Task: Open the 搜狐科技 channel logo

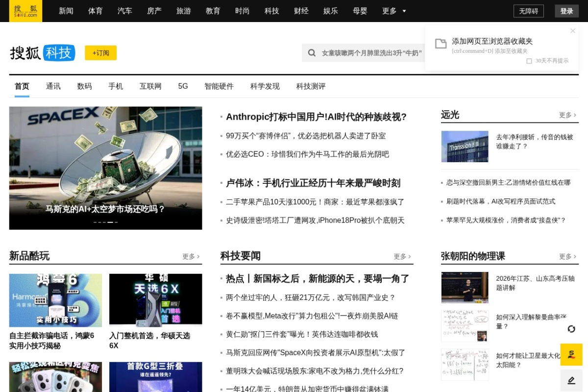Action: (42, 53)
